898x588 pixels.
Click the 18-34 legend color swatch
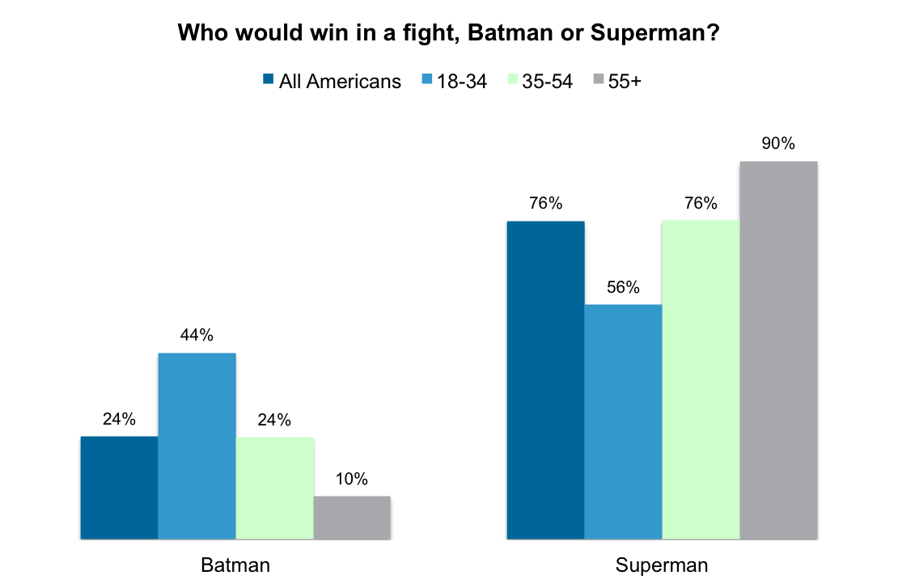click(x=426, y=79)
